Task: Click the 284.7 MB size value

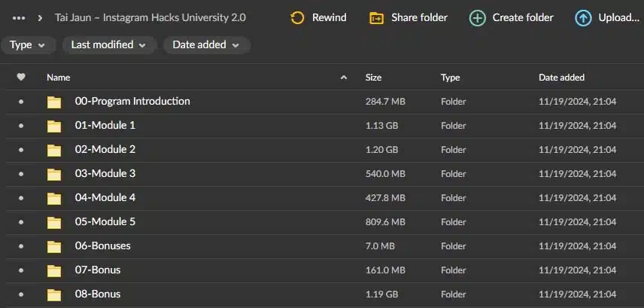Action: tap(385, 102)
